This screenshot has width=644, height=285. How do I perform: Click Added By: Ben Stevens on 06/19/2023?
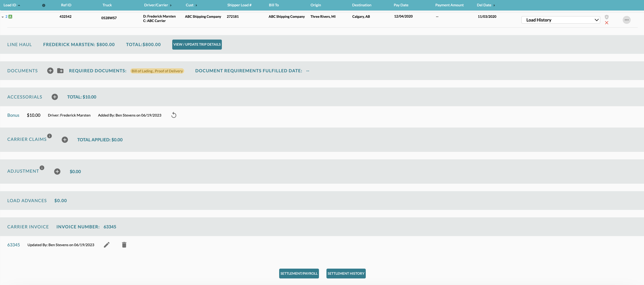(129, 115)
